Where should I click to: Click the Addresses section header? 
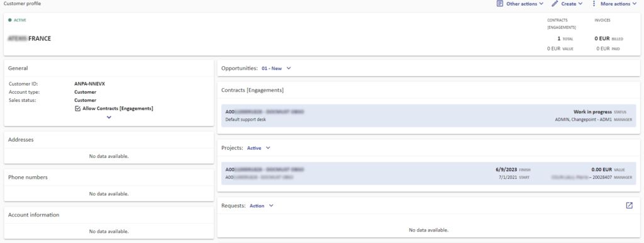pos(21,140)
